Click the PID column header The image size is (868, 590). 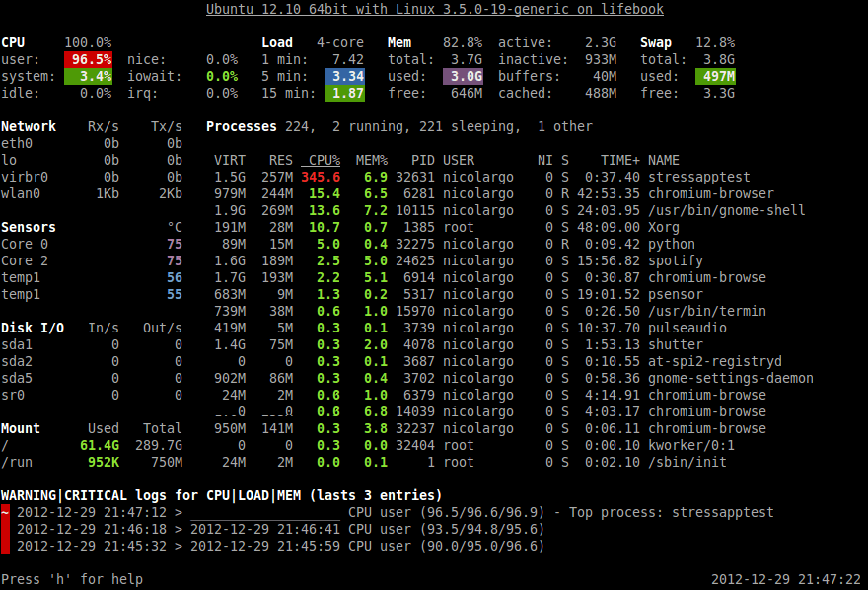(422, 160)
